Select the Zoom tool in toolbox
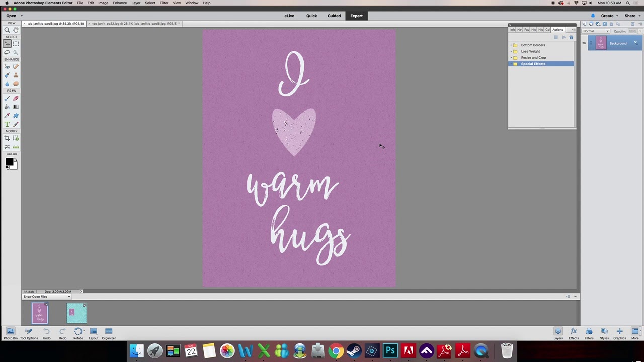 [7, 30]
